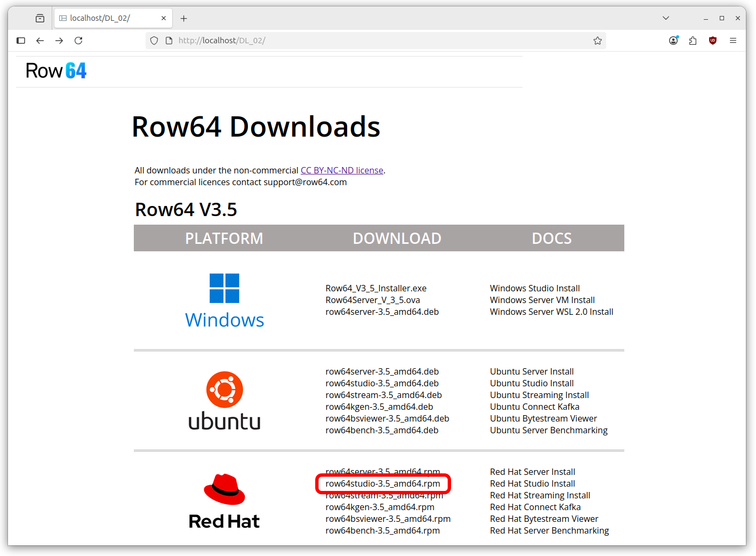Screen dimensions: 756x556
Task: Open the Firefox hamburger menu
Action: (x=733, y=41)
